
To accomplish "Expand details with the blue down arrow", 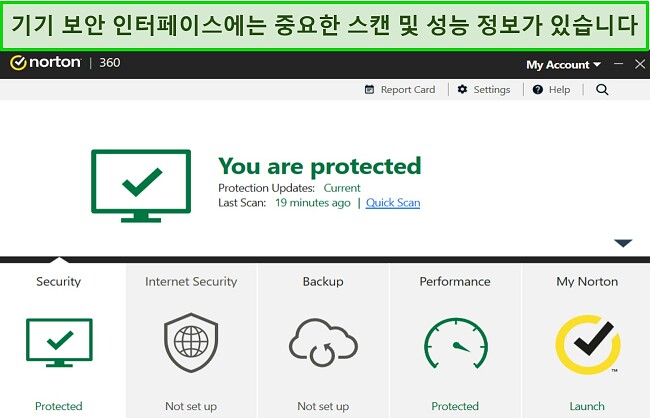I will click(x=623, y=243).
